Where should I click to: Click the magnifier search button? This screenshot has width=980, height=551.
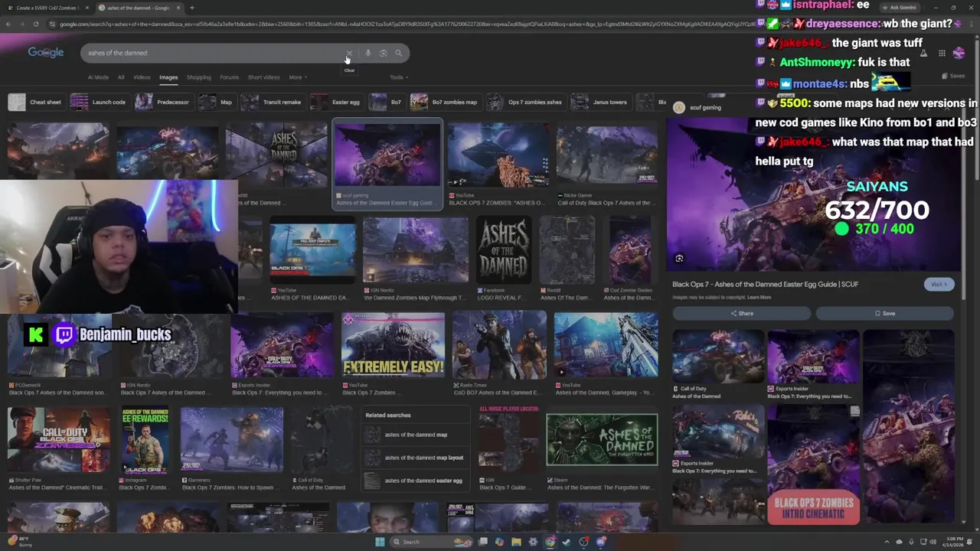coord(398,53)
